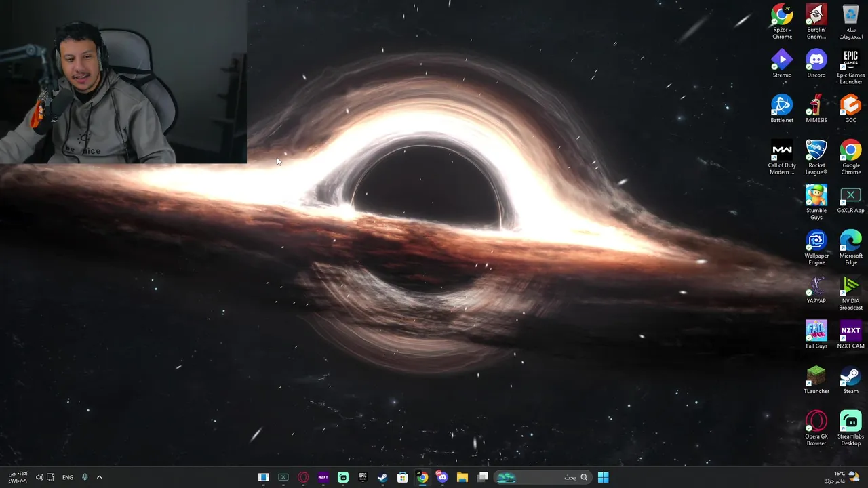Open Microsoft Store from the taskbar

pos(403,477)
